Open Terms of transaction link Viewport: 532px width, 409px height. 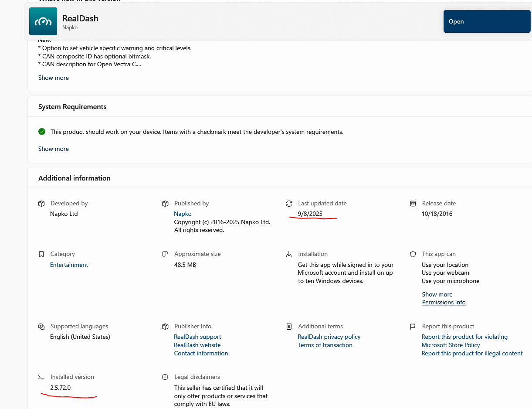pyautogui.click(x=325, y=345)
